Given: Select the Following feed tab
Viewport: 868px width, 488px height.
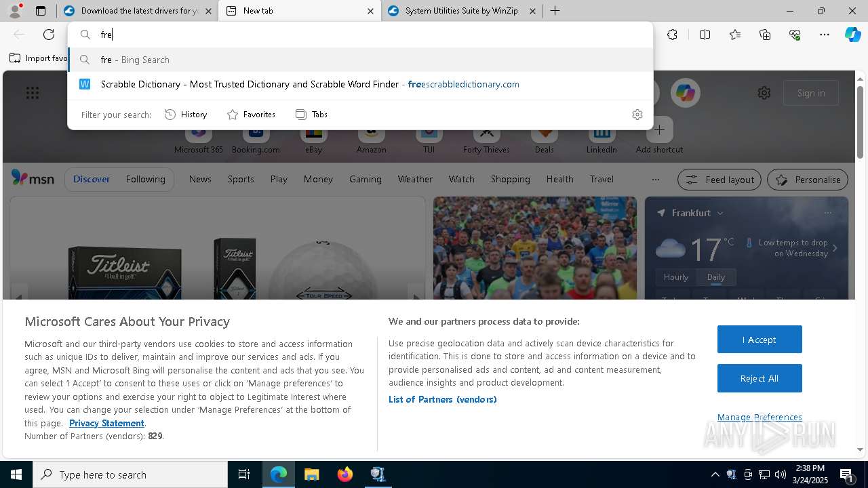Looking at the screenshot, I should (x=145, y=179).
